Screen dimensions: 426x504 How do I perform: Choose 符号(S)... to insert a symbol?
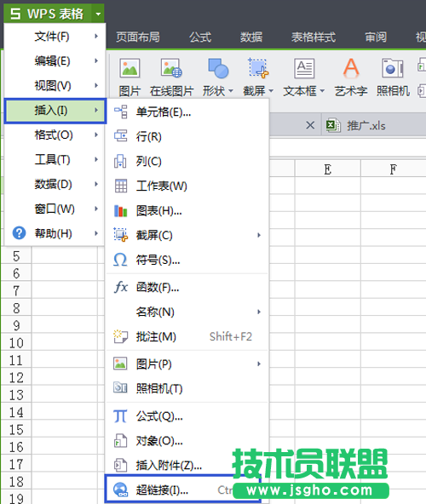(x=187, y=260)
